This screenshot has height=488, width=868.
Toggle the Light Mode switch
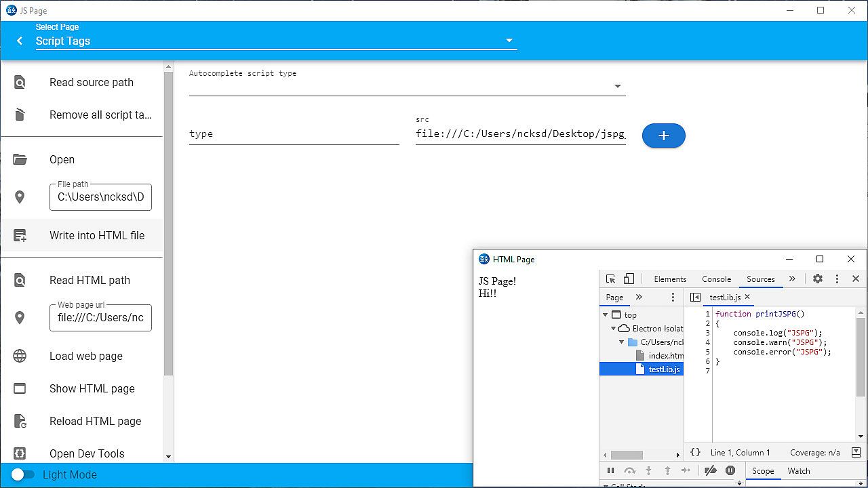(22, 474)
